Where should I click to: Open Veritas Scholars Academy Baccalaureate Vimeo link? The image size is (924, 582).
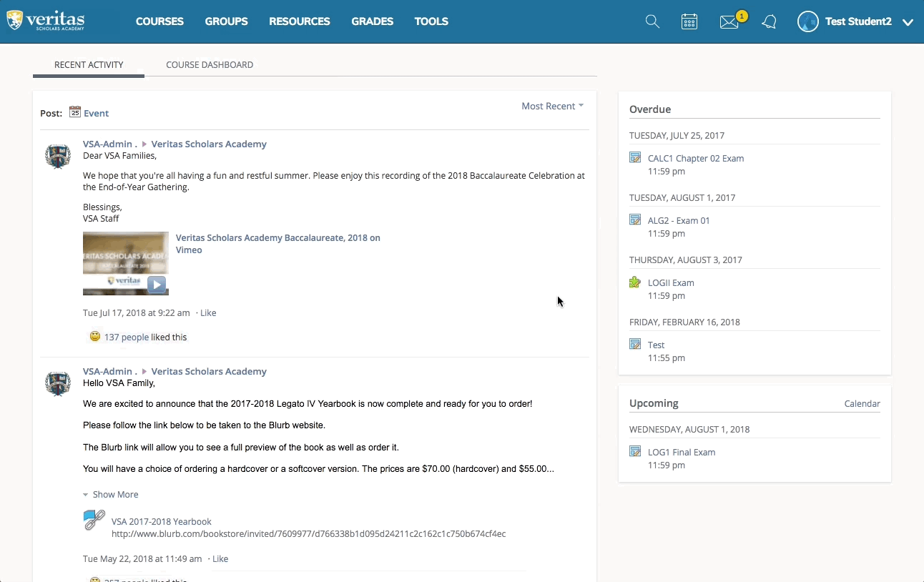[278, 244]
